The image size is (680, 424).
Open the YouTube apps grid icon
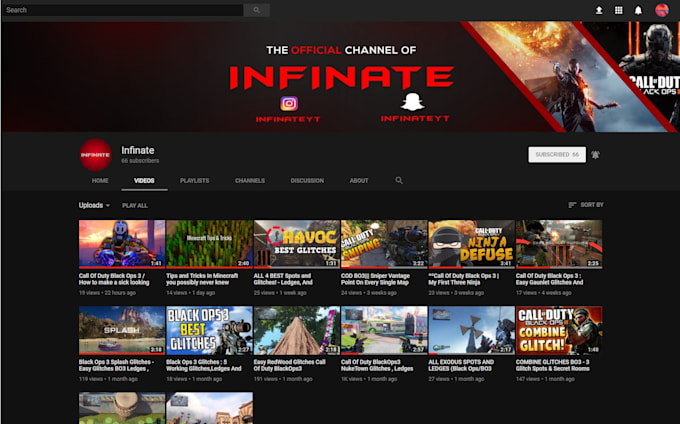click(x=618, y=10)
